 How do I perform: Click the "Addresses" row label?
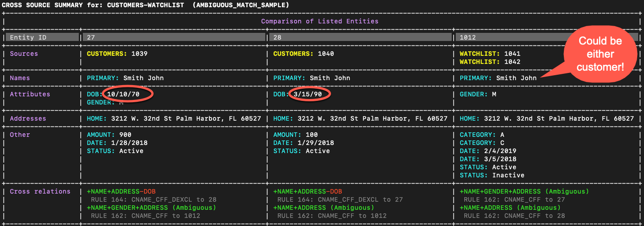(x=28, y=118)
